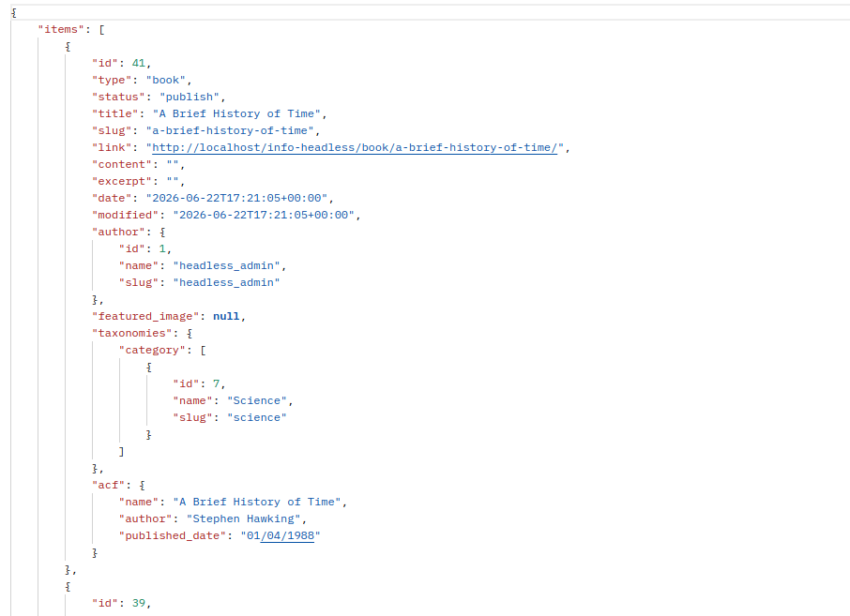Click the underlined /04/1988 published date

(287, 535)
